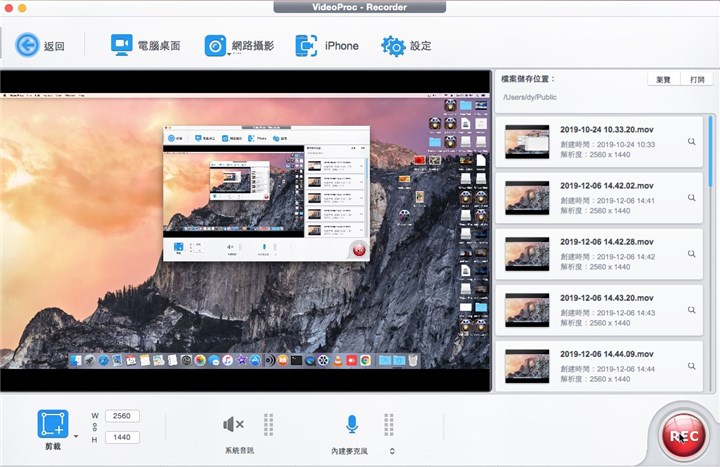The width and height of the screenshot is (720, 467).
Task: Click the creation time of 2019-10-24 10.33.20.mov
Action: pos(608,145)
